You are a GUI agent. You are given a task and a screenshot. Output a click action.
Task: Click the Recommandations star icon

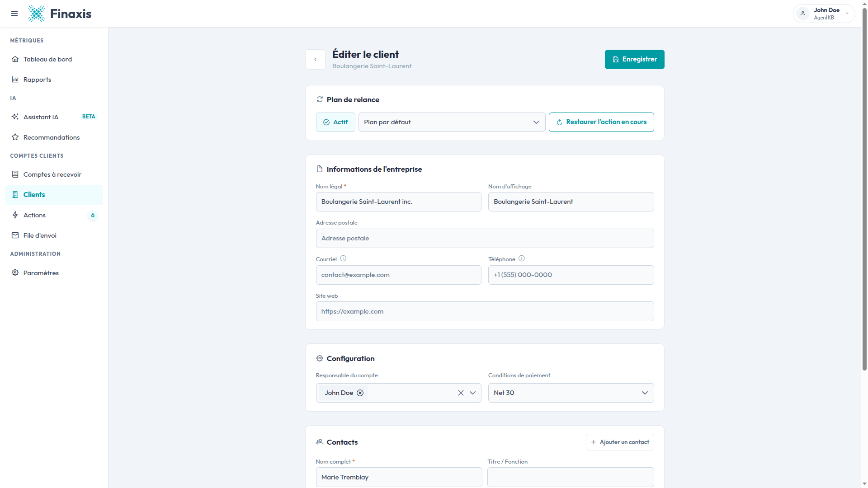(x=15, y=137)
